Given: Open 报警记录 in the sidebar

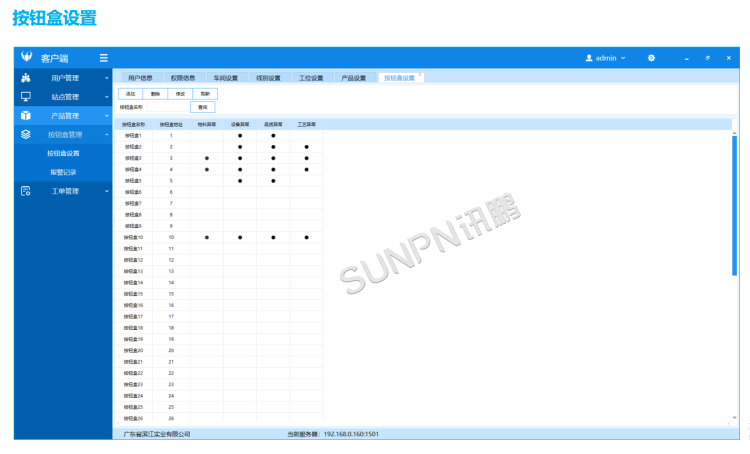Looking at the screenshot, I should pyautogui.click(x=63, y=172).
